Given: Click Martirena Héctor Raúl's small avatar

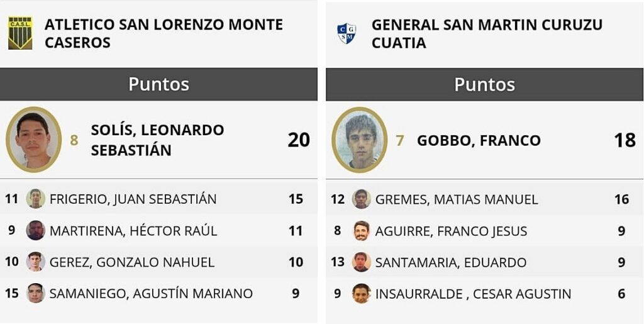Looking at the screenshot, I should click(36, 230).
